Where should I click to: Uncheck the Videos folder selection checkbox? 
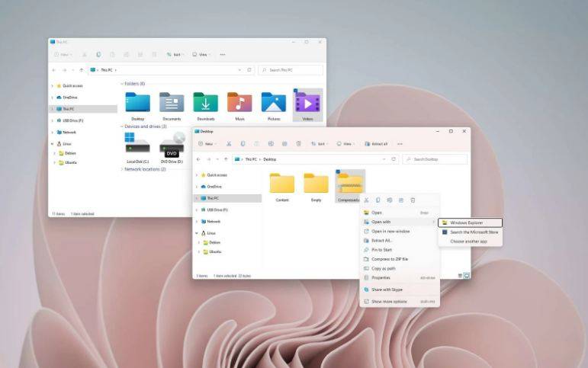coord(295,91)
